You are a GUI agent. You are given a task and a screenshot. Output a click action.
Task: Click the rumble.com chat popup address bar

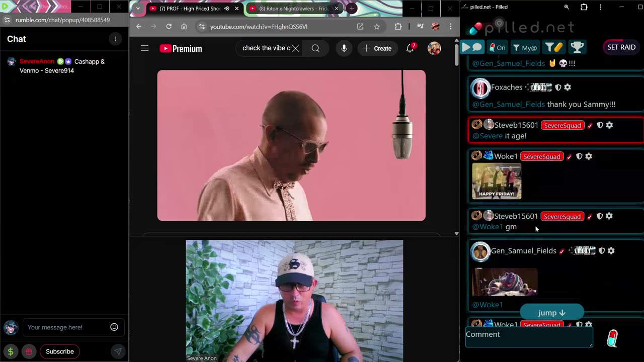pos(62,20)
